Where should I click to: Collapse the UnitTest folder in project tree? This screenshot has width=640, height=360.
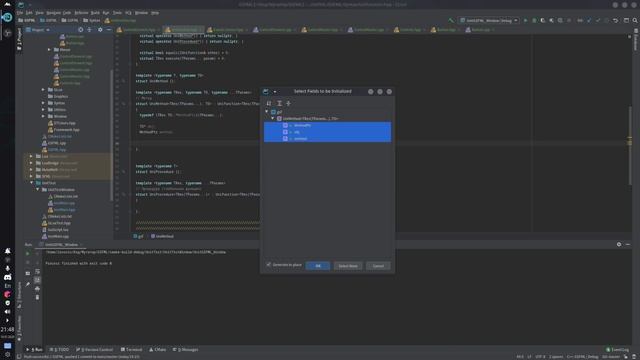(x=32, y=183)
